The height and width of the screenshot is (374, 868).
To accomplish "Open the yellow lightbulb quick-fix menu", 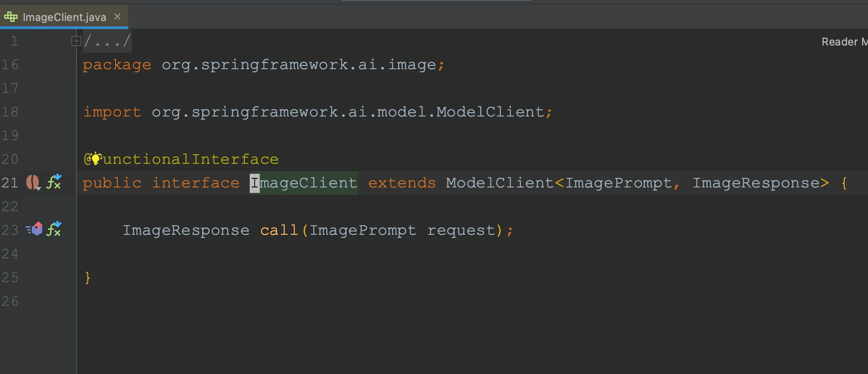I will coord(96,158).
